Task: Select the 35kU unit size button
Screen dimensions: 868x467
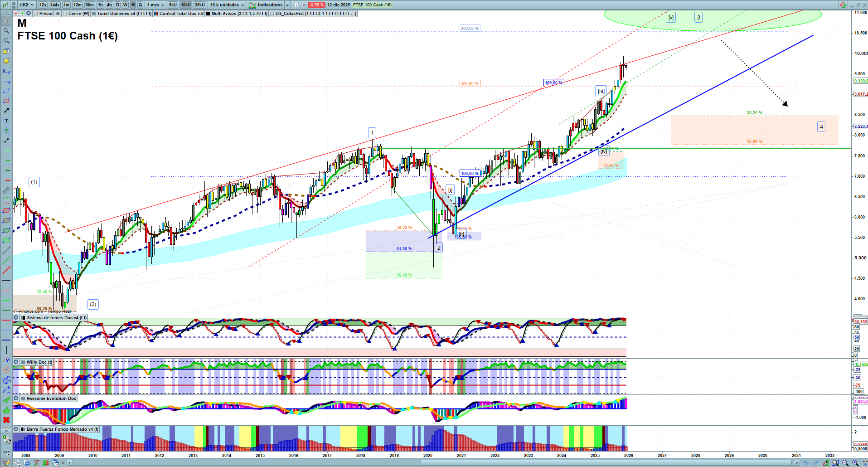Action: (x=200, y=5)
